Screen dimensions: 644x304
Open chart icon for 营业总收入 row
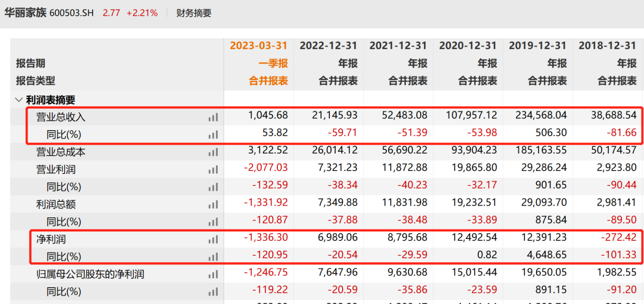pyautogui.click(x=213, y=118)
